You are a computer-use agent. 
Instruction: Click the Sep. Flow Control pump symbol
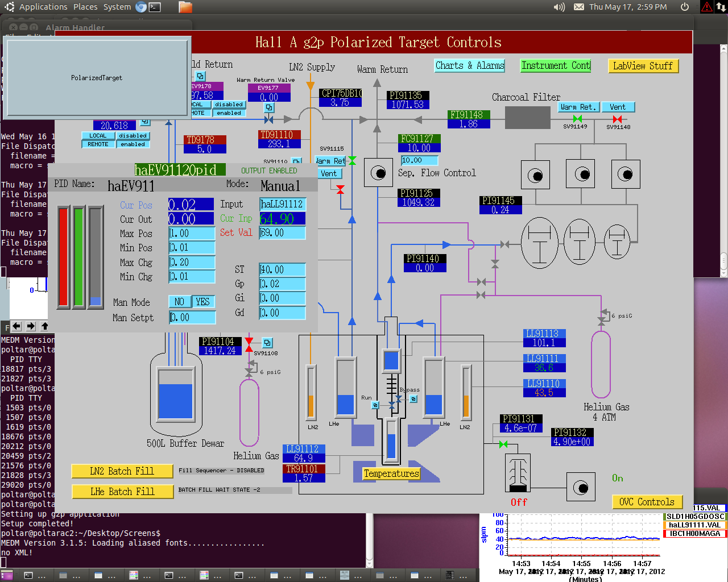click(x=378, y=172)
